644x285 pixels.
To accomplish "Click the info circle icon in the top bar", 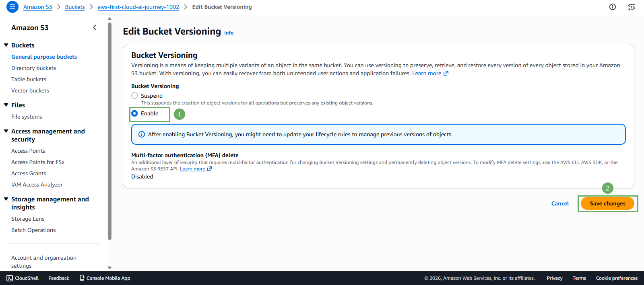I will click(613, 7).
